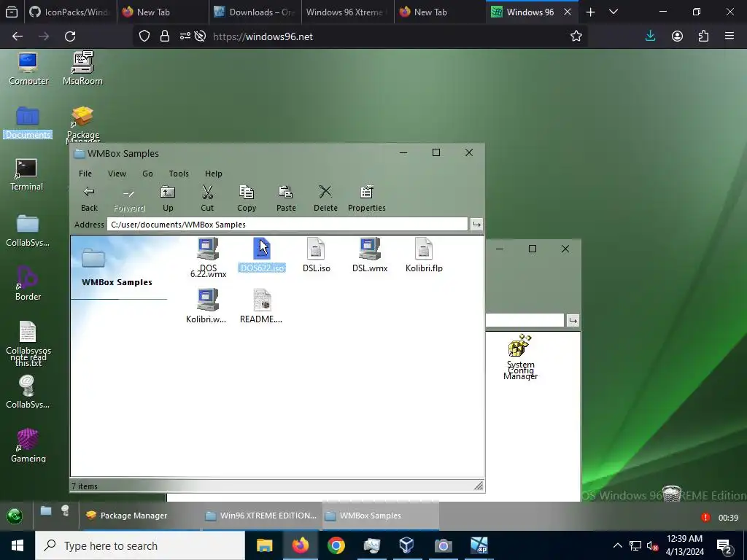Select the Kolibri.w... file
This screenshot has width=747, height=560.
click(x=206, y=306)
